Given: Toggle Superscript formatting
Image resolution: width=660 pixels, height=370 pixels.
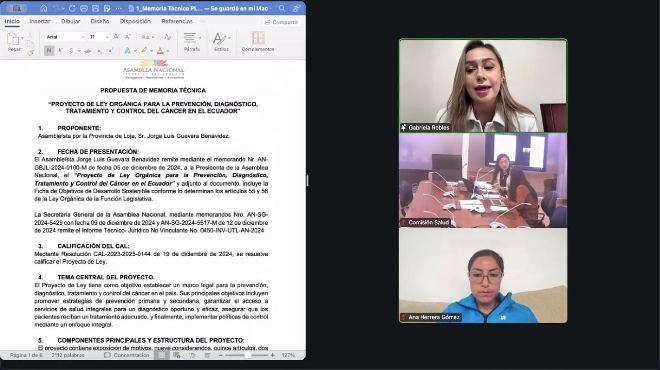Looking at the screenshot, I should [110, 51].
